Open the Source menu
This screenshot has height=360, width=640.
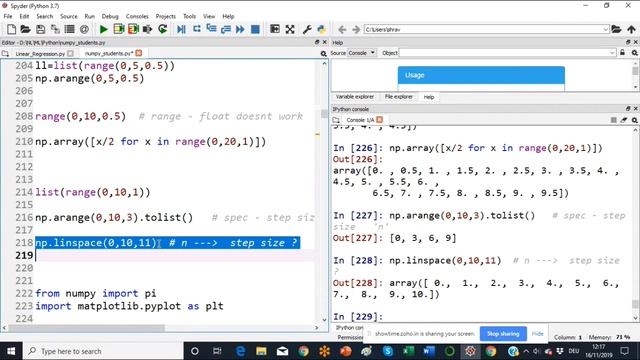pos(69,16)
